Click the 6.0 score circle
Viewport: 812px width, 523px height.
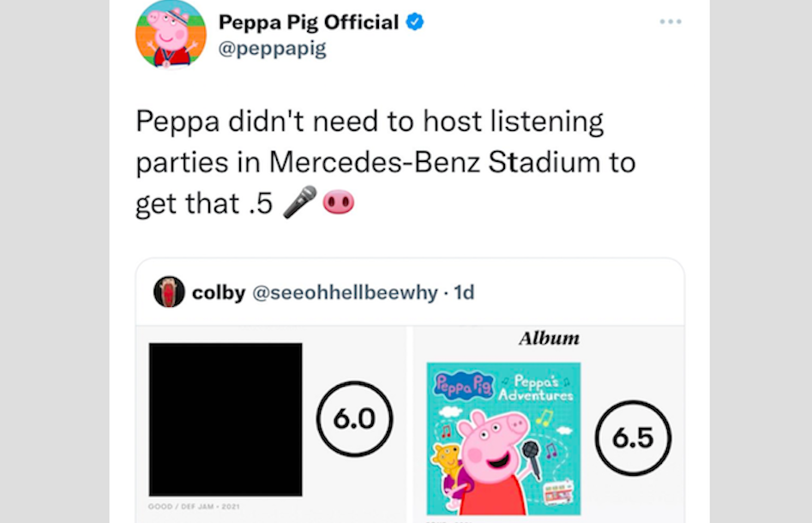tap(355, 419)
